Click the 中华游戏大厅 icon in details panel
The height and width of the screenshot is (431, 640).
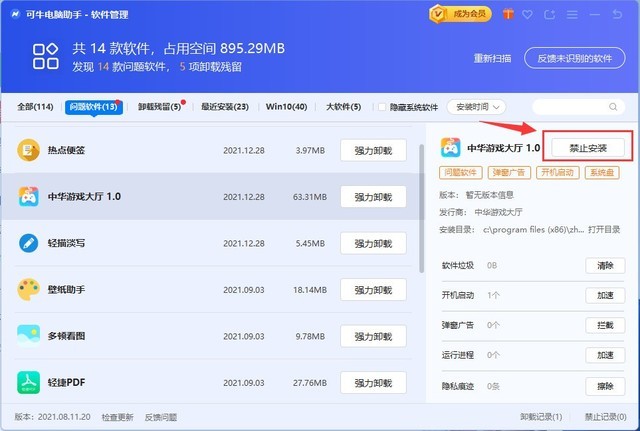(x=451, y=148)
